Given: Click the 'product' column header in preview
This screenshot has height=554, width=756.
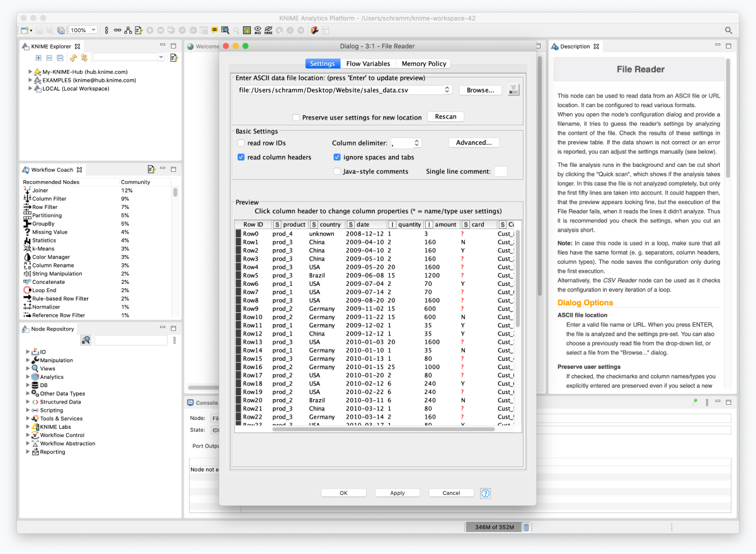Looking at the screenshot, I should [290, 225].
